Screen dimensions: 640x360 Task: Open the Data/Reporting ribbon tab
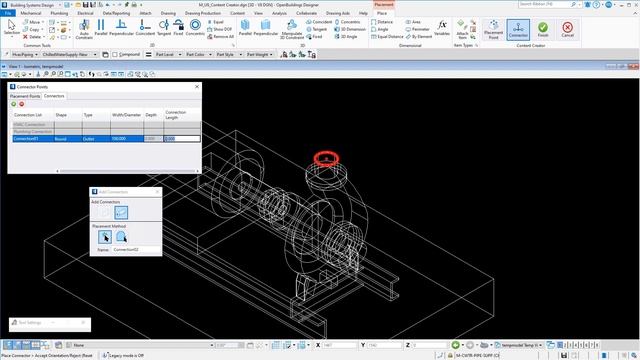116,13
